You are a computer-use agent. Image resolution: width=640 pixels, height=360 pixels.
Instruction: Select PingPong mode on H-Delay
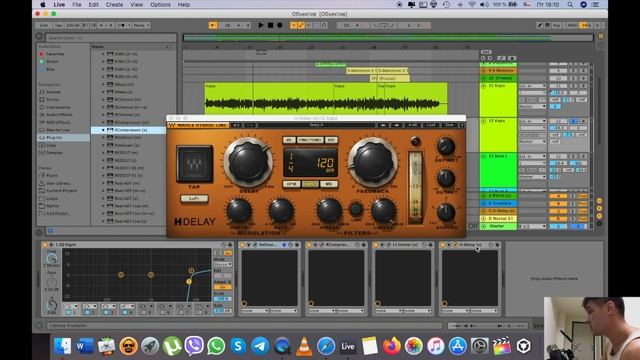310,140
